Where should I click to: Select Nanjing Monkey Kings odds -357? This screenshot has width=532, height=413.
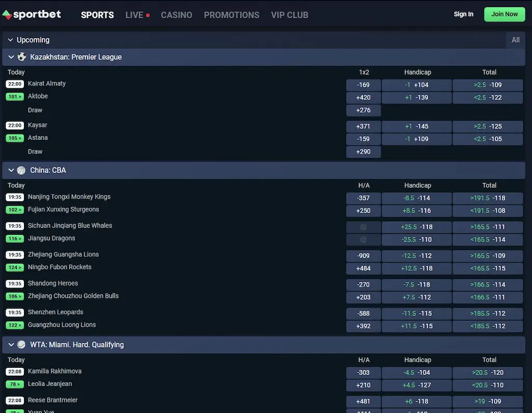363,198
